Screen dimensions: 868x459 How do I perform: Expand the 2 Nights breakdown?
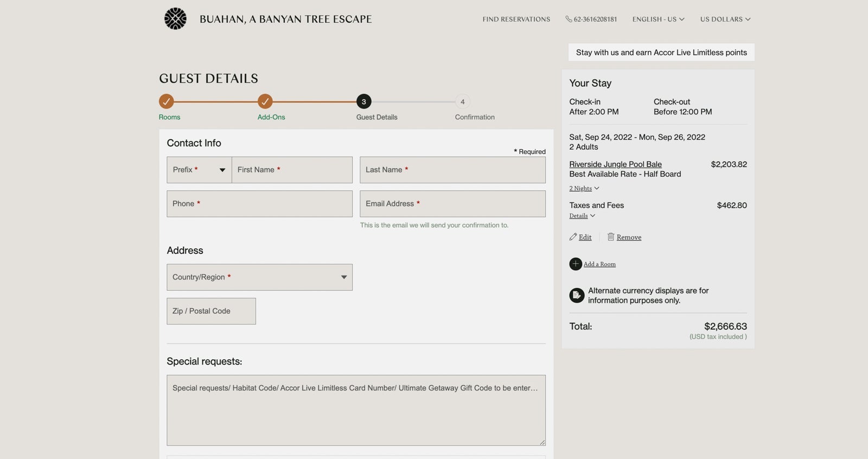(584, 188)
